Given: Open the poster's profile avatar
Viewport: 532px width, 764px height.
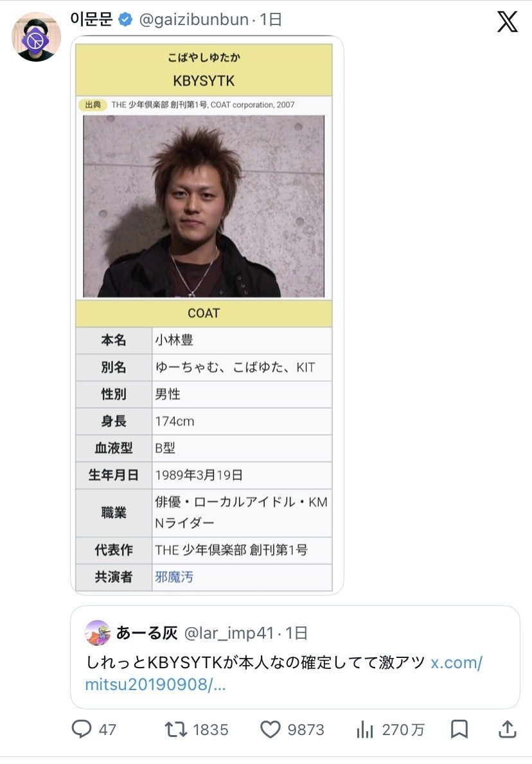Looking at the screenshot, I should (36, 37).
